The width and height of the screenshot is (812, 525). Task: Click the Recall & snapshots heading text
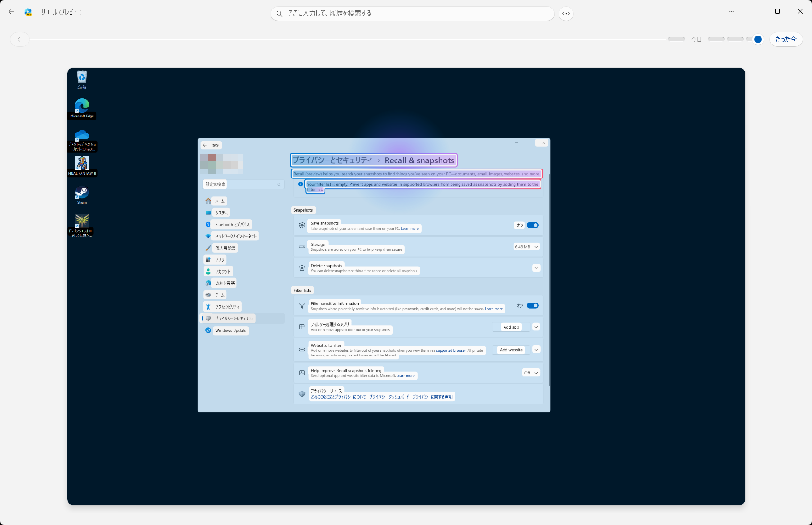click(419, 160)
